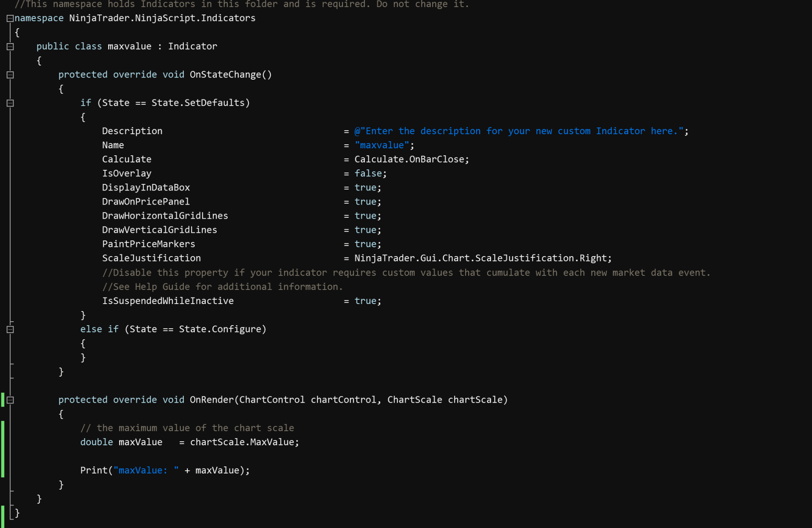Image resolution: width=812 pixels, height=528 pixels.
Task: Click the ScaleJustification.Right assignment value
Action: coord(482,258)
